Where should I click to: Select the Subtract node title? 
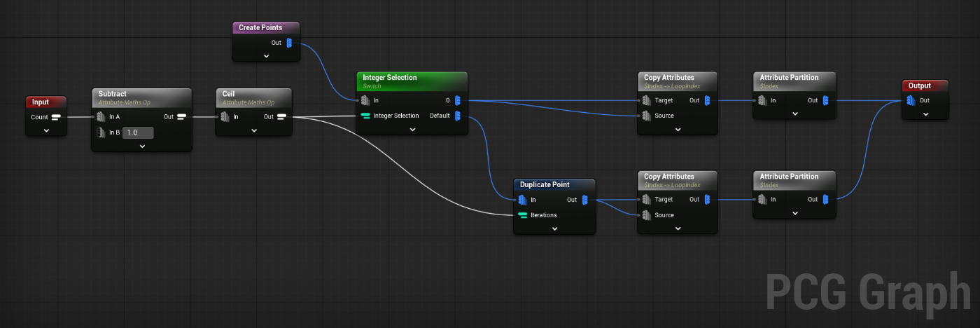coord(113,93)
